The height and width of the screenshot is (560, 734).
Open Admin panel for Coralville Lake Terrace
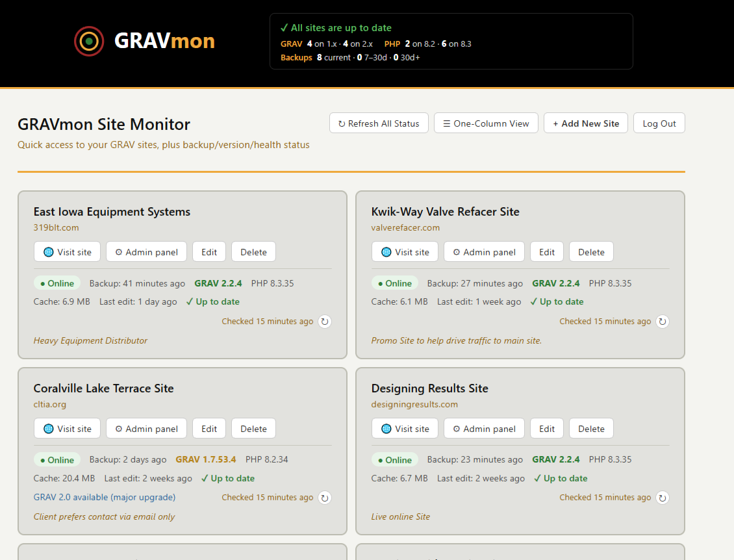coord(147,428)
